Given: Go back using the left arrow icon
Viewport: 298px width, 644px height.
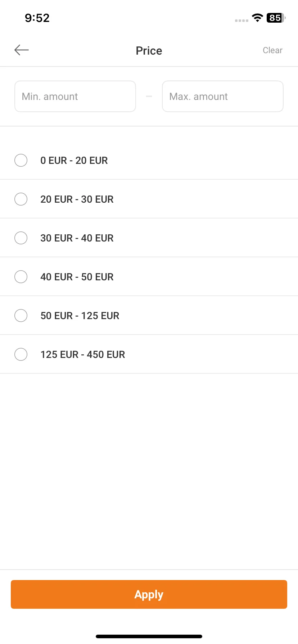Looking at the screenshot, I should point(22,50).
